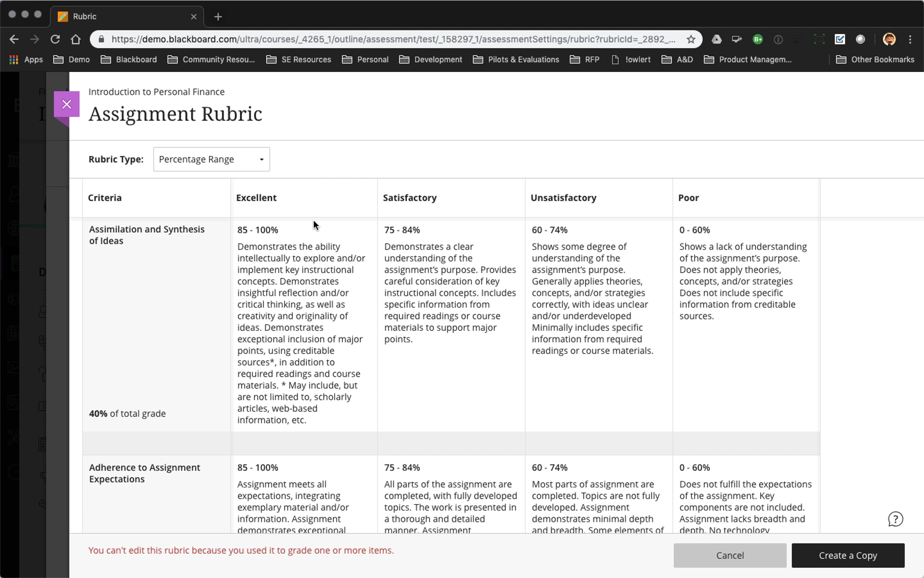
Task: Click 0 - 60% in Adherence row
Action: click(695, 467)
